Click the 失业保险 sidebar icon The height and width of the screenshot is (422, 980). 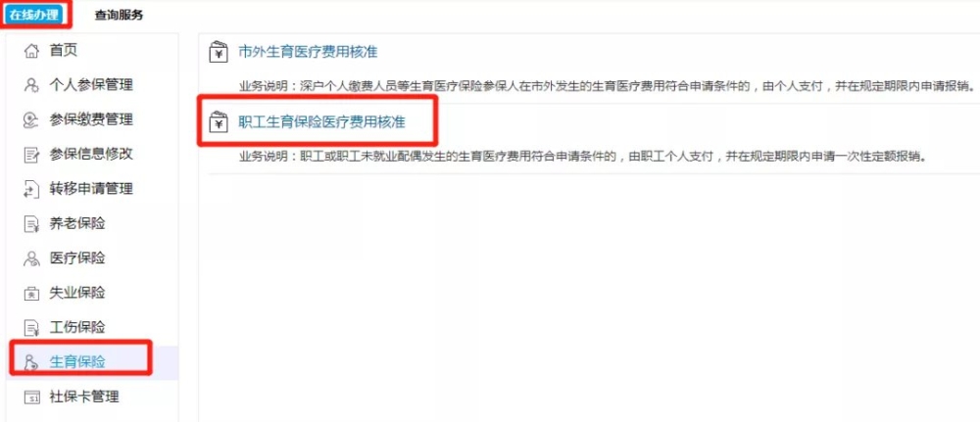click(31, 294)
